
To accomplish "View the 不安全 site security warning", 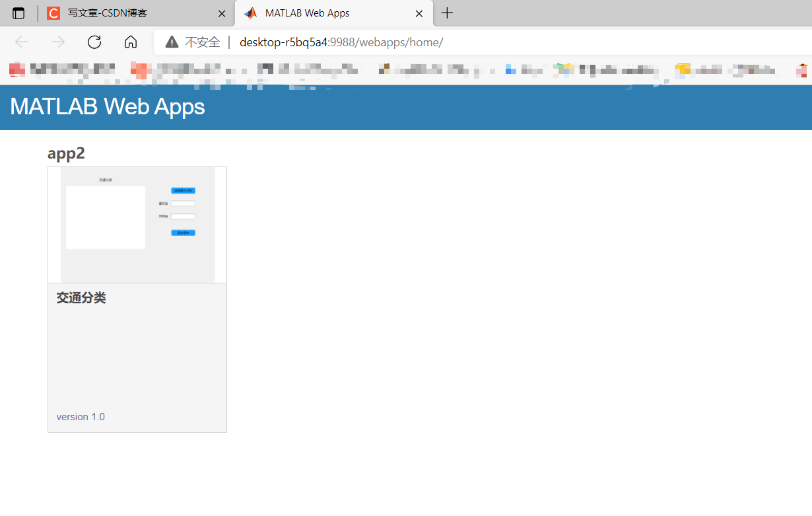I will click(193, 42).
